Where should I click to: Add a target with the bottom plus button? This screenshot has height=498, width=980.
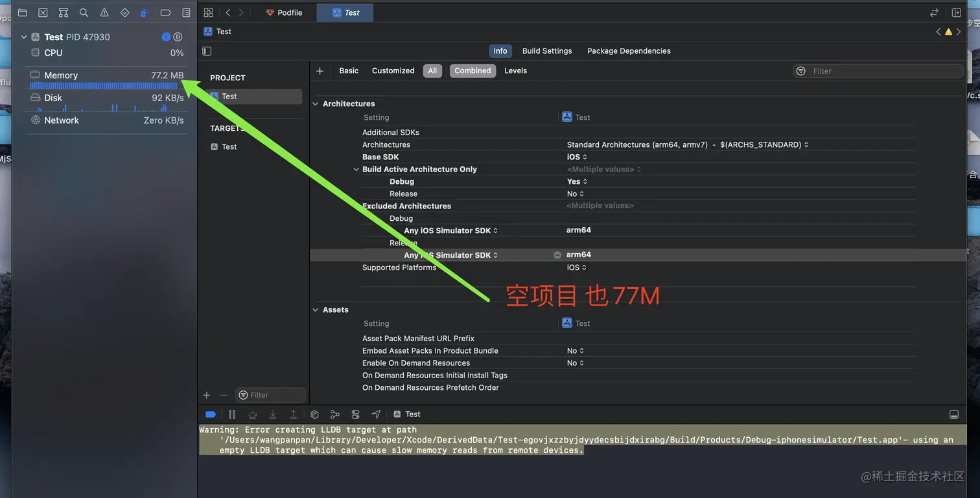coord(207,395)
